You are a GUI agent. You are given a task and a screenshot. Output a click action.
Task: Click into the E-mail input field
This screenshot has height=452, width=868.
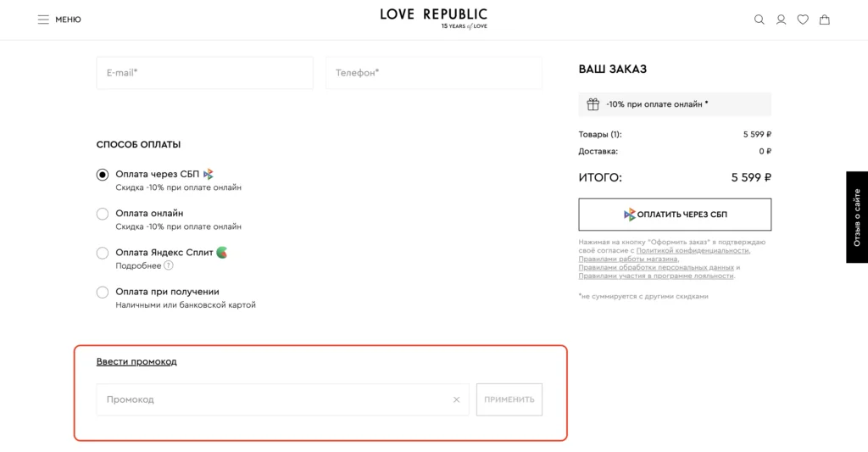[204, 73]
